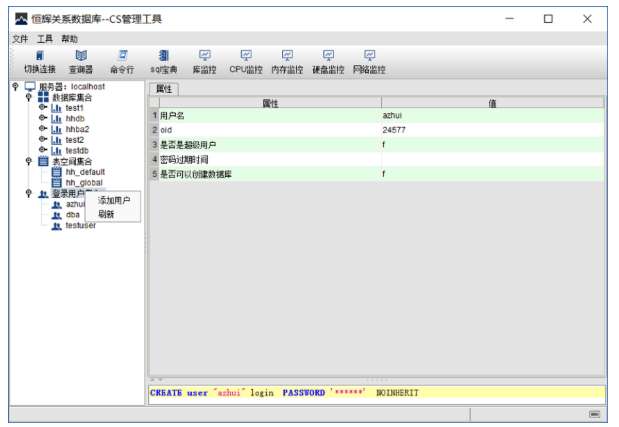Viewport: 619px width, 427px height.
Task: Click the 值 column header
Action: point(492,103)
